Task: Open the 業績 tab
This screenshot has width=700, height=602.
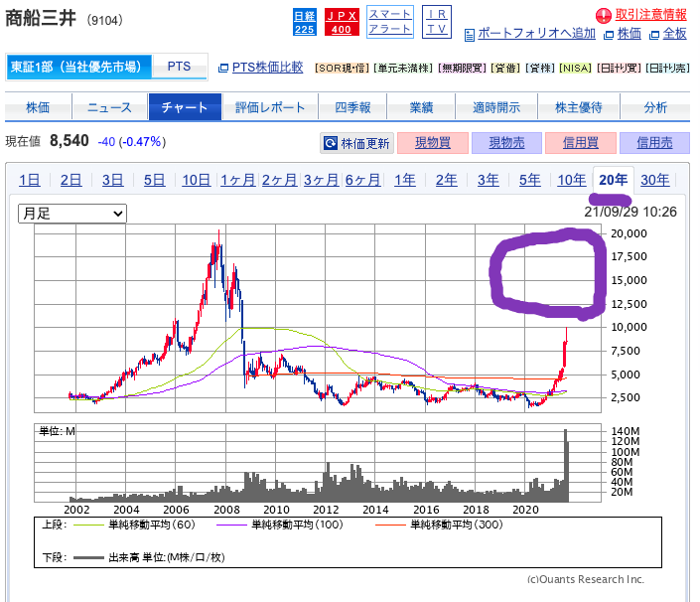Action: tap(421, 107)
